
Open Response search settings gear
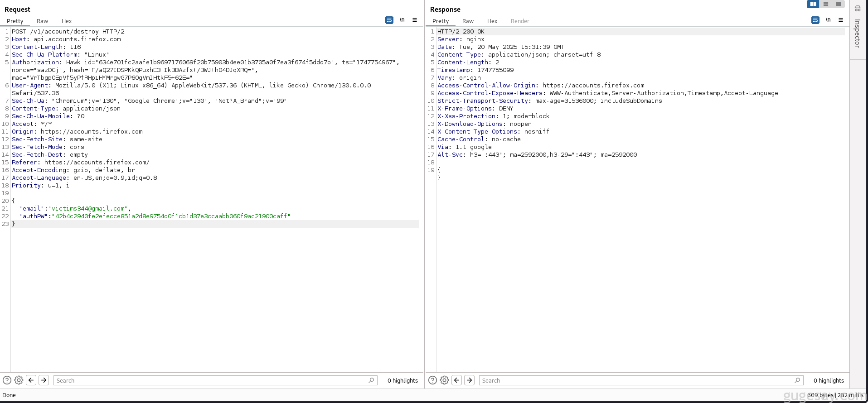coord(444,380)
